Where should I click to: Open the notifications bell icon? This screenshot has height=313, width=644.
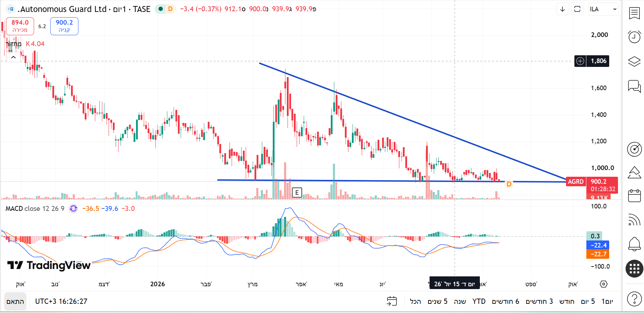[634, 244]
